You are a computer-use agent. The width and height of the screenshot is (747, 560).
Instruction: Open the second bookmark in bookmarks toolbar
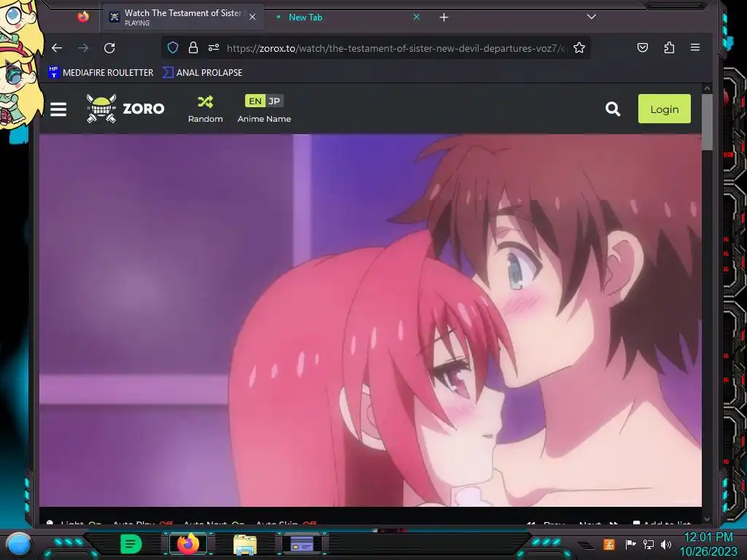(203, 72)
